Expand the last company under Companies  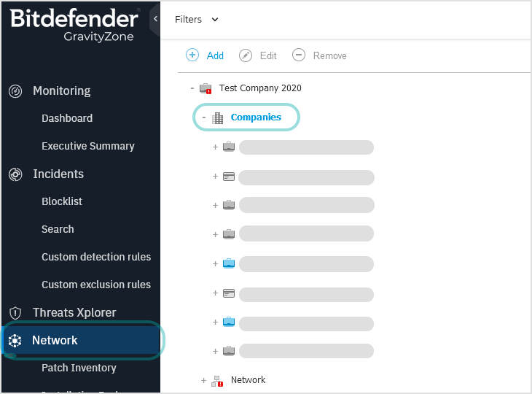click(x=215, y=351)
